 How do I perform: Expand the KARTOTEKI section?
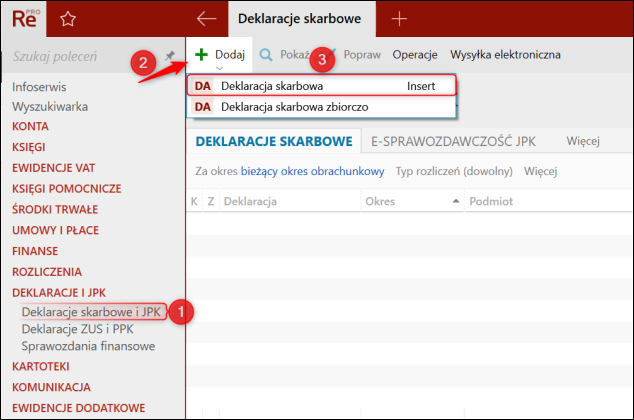coord(41,367)
